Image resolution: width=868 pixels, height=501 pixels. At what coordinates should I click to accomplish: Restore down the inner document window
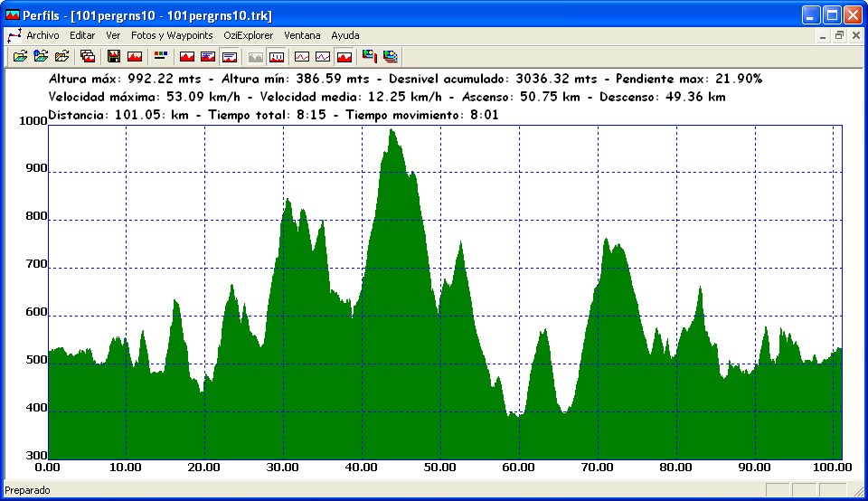point(840,36)
